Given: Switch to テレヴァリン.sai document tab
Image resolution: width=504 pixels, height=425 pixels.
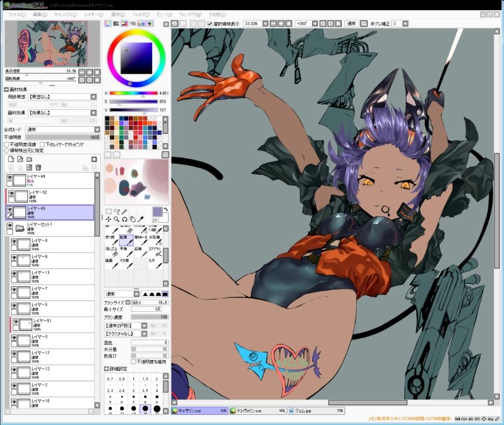Looking at the screenshot, I should coord(257,411).
